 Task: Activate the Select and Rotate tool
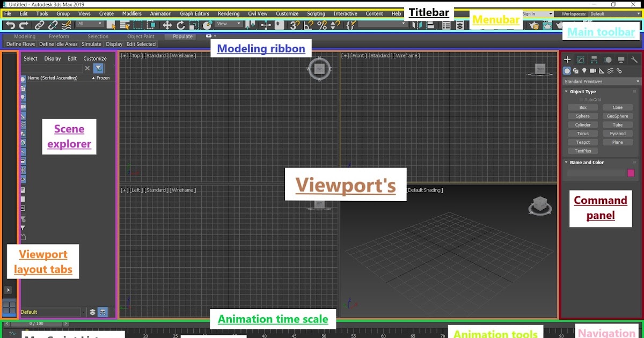pos(180,25)
